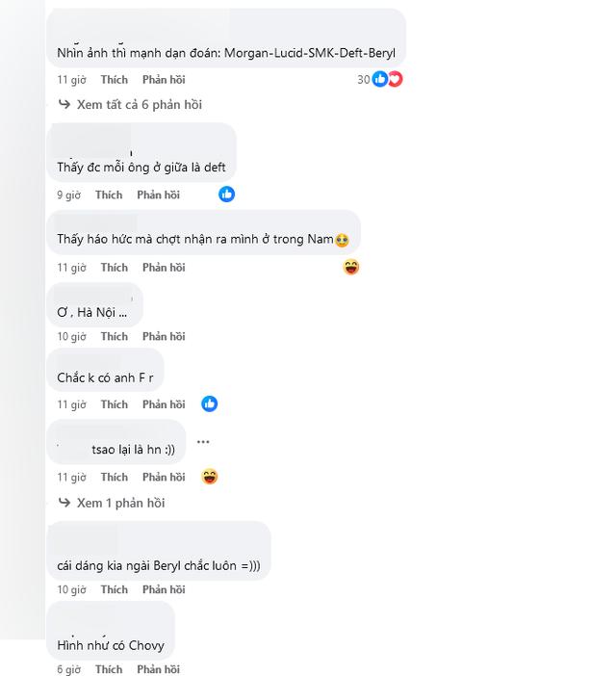Click the haha reaction on the 'tsao lại là hn' comment

click(210, 477)
